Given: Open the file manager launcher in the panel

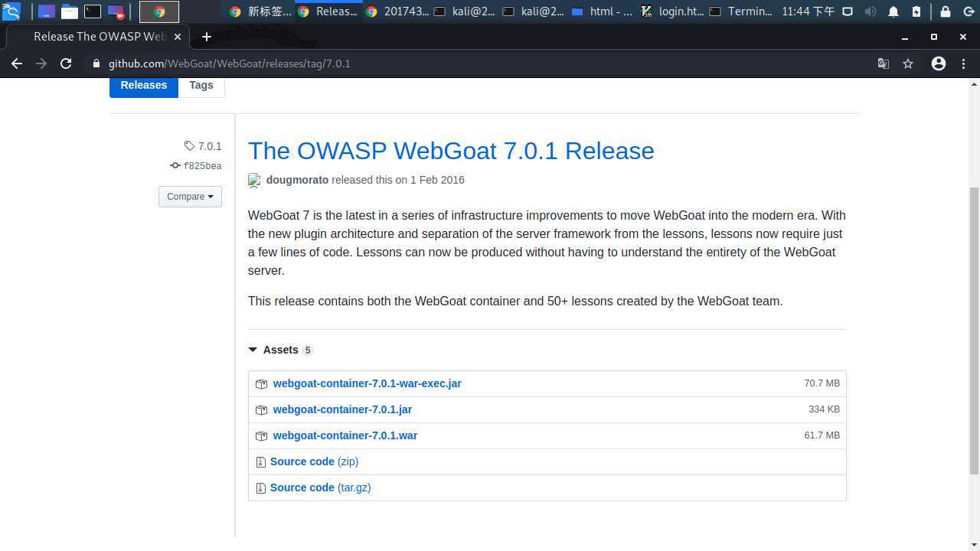Looking at the screenshot, I should tap(70, 11).
